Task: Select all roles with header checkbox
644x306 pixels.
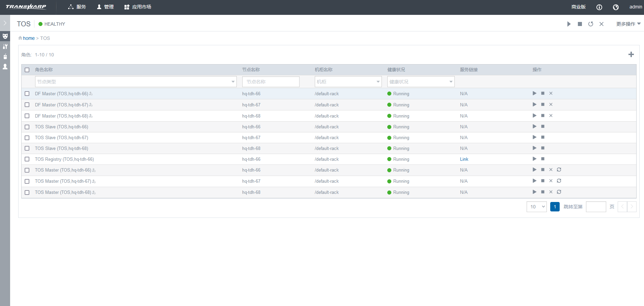Action: click(27, 70)
